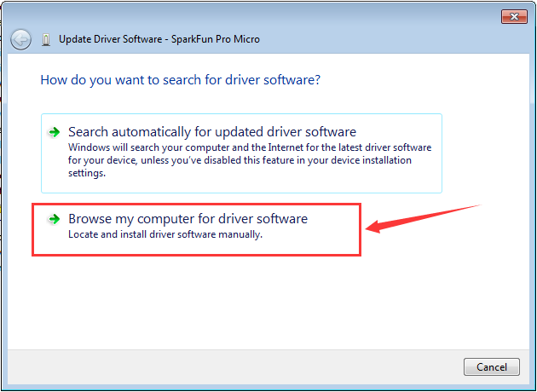Click the device icon in title bar

pos(46,40)
